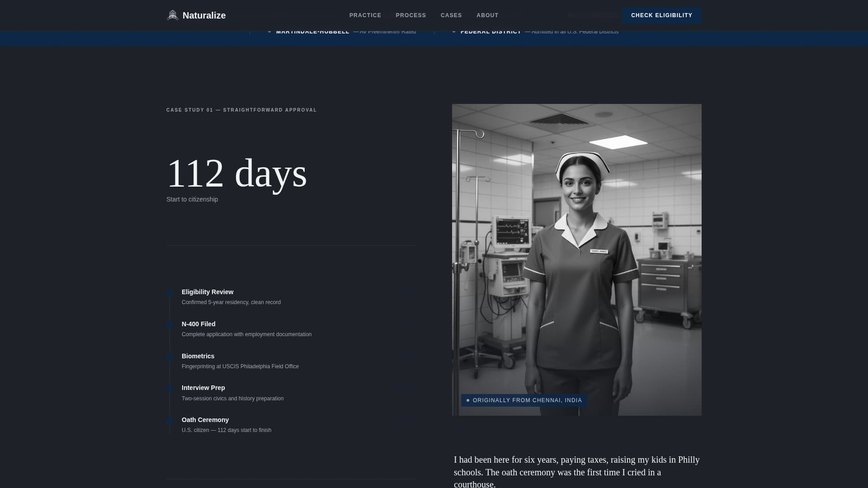The height and width of the screenshot is (488, 868).
Task: Open the Process nav item
Action: [x=411, y=15]
